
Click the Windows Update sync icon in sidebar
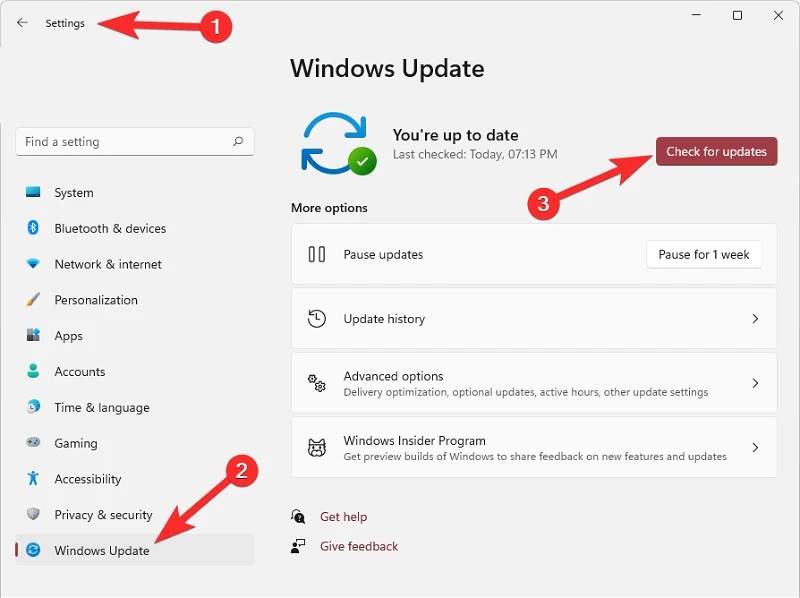(33, 550)
